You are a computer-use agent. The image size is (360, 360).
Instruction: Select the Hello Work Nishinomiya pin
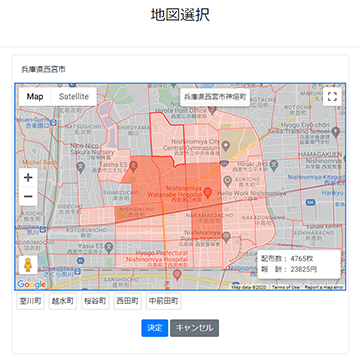pyautogui.click(x=228, y=181)
